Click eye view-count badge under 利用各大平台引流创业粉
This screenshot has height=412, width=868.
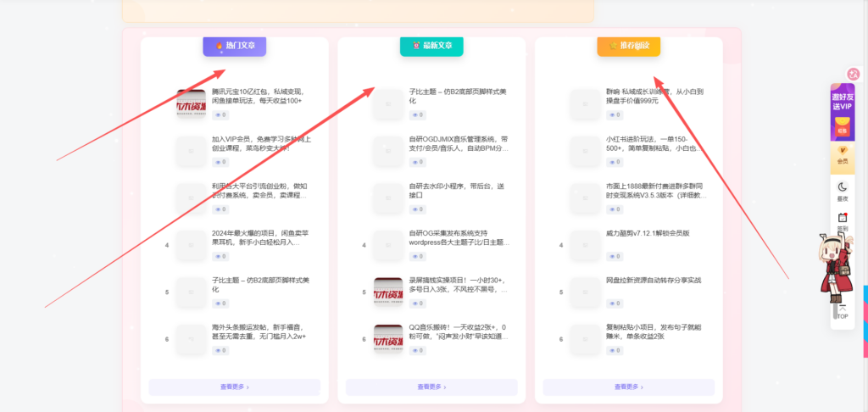pos(220,209)
